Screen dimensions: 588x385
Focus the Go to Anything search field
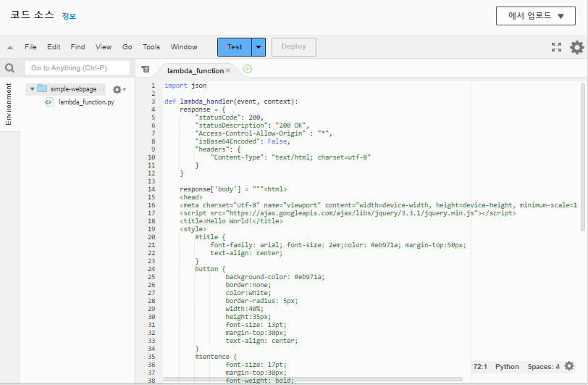[77, 68]
